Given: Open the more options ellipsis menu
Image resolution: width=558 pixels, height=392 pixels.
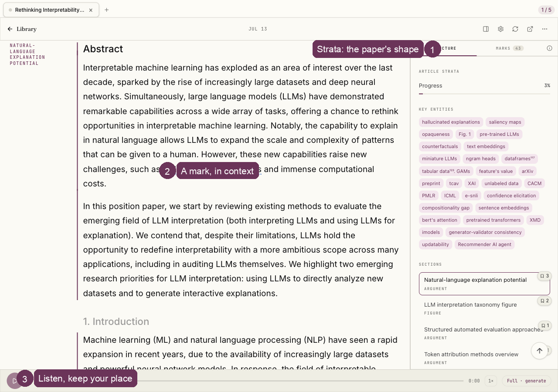Looking at the screenshot, I should tap(545, 29).
